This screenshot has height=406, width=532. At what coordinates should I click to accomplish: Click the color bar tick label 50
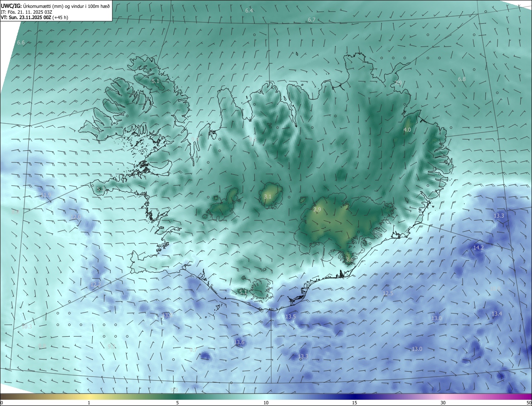point(529,403)
